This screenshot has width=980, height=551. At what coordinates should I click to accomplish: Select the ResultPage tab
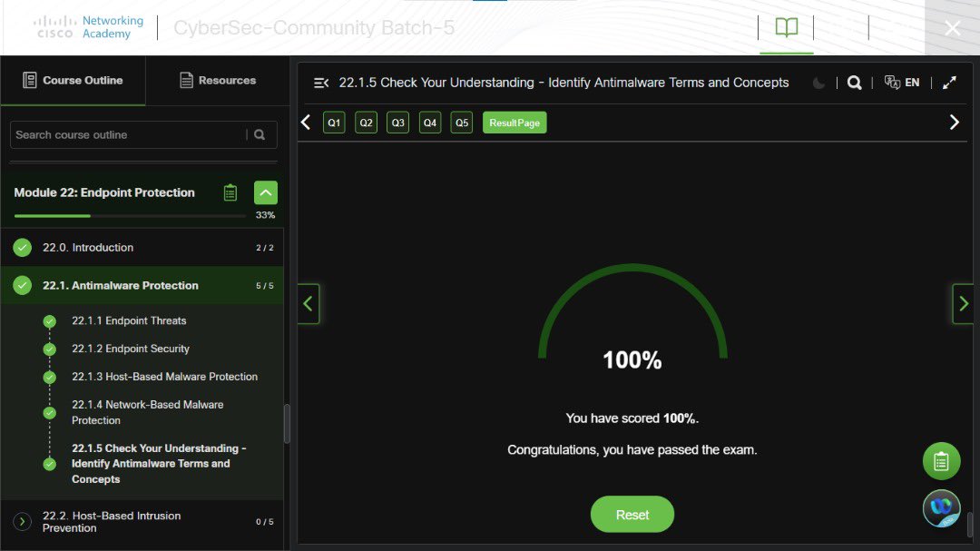[514, 123]
